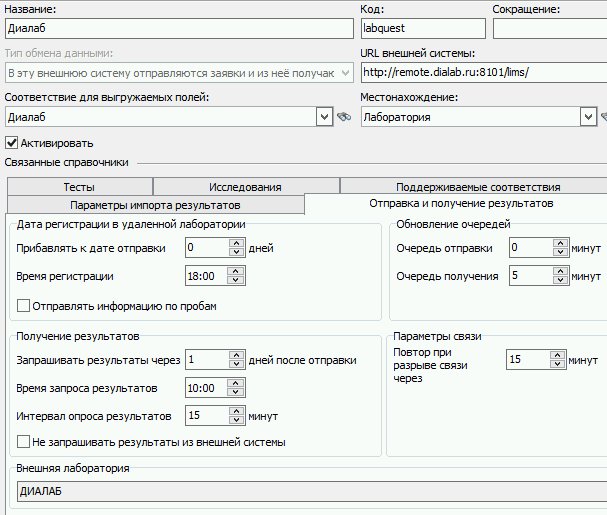
Task: Increase Запрашивать результаты через days
Action: point(237,355)
